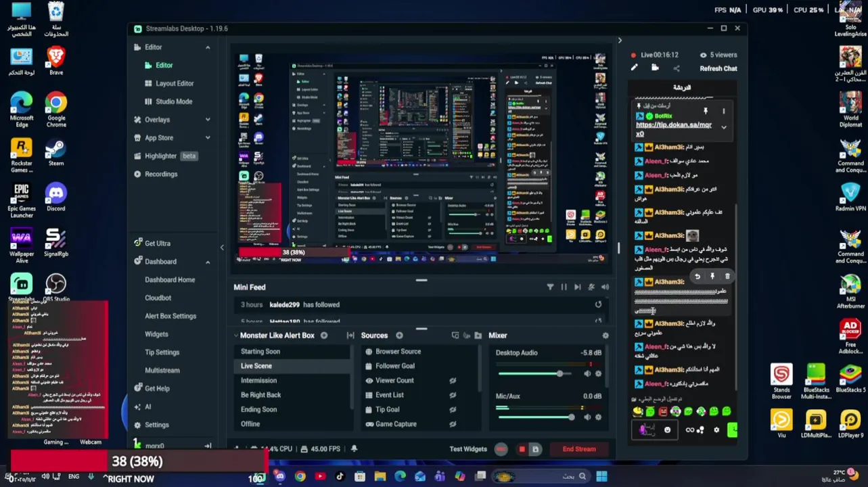The image size is (868, 487).
Task: Expand the pinned BotRix message chevron
Action: (723, 127)
